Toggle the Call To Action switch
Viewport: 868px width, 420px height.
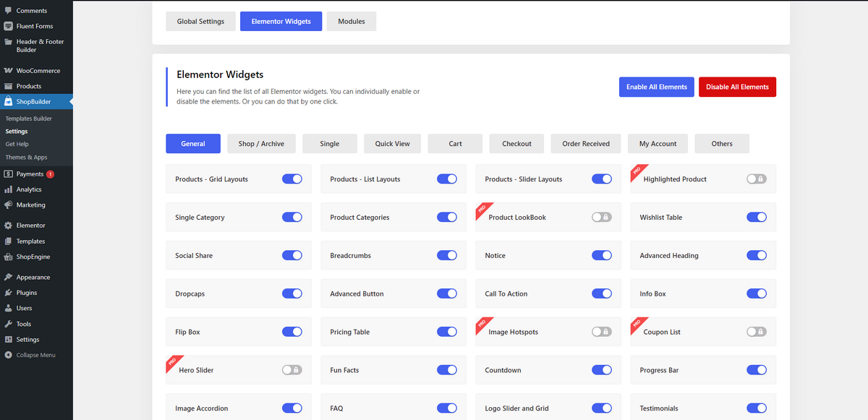(x=602, y=293)
